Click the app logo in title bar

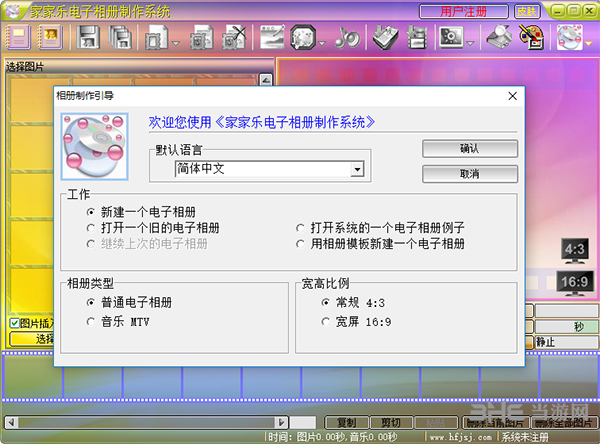coord(13,11)
